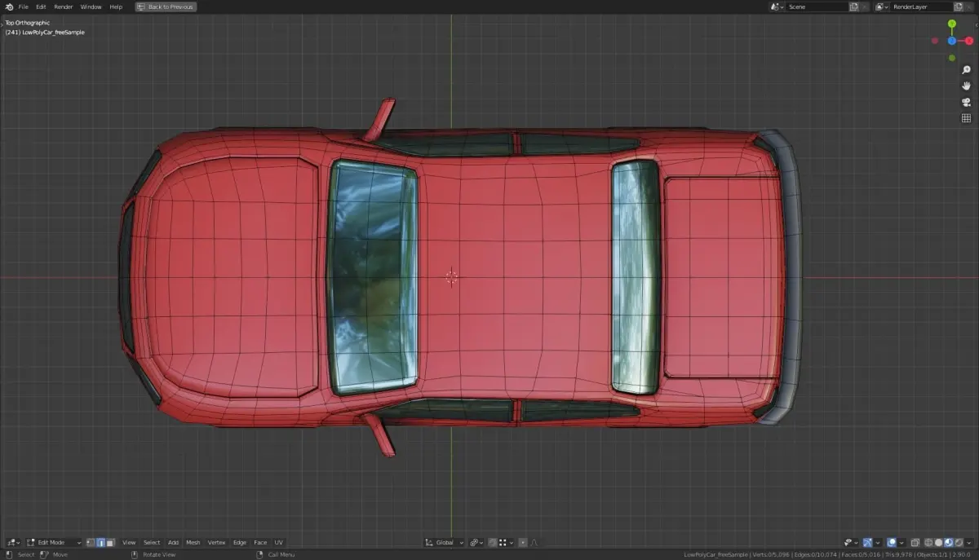This screenshot has width=979, height=560.
Task: Open the gizmo options dropdown arrow
Action: pyautogui.click(x=878, y=542)
